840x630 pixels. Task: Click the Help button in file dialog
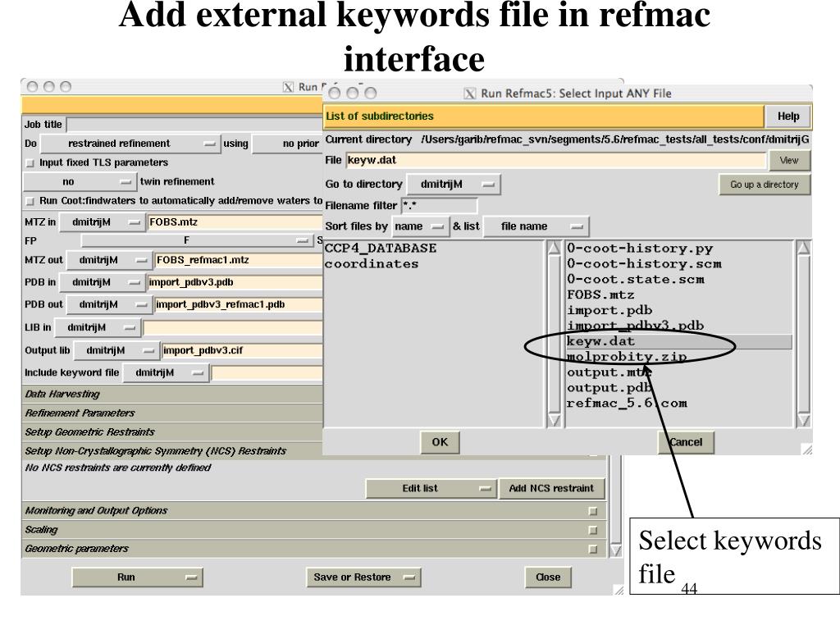click(x=788, y=116)
